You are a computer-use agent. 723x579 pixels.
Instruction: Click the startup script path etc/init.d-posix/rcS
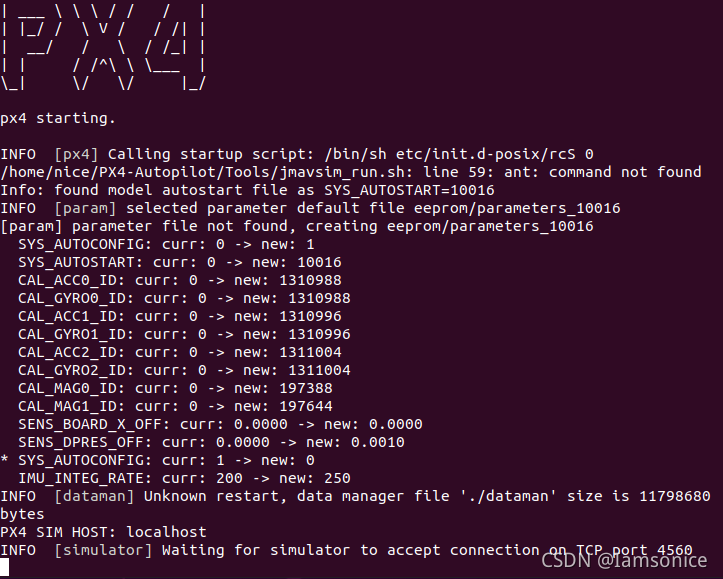(x=486, y=154)
